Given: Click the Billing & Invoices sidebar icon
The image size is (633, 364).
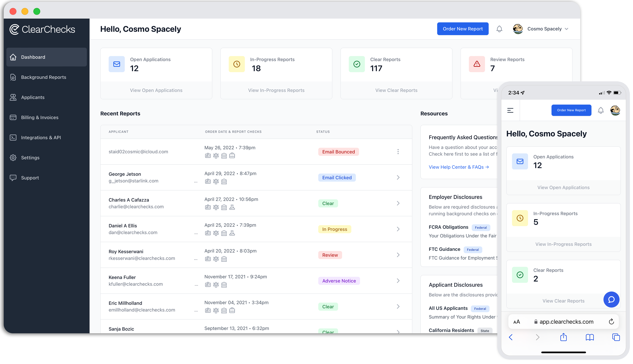Looking at the screenshot, I should (13, 117).
